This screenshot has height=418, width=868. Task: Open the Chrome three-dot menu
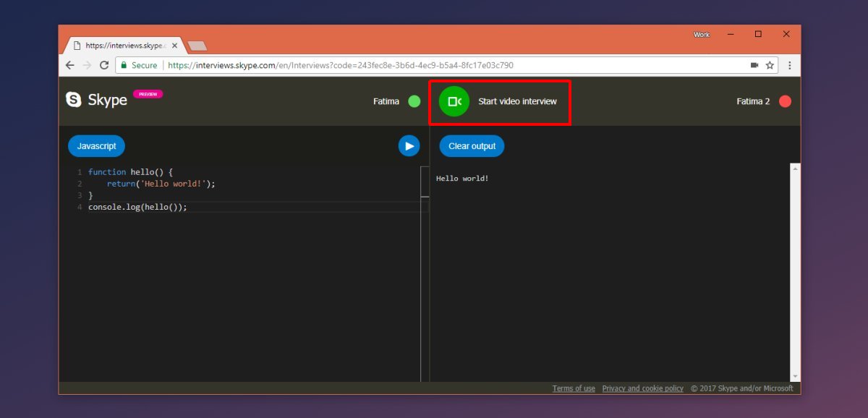(x=789, y=65)
